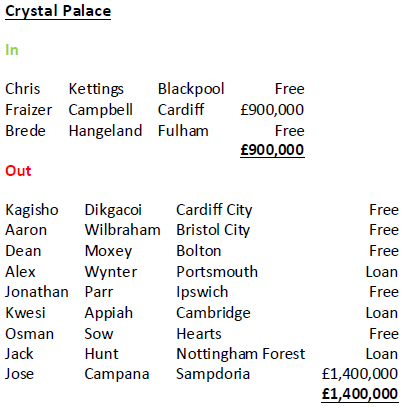Click the Dikgacoi surname cell
This screenshot has height=408, width=403.
[113, 210]
